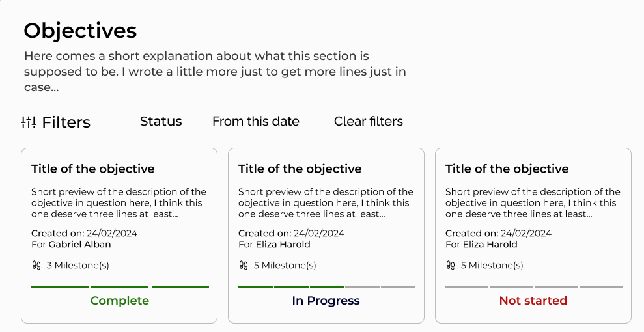The width and height of the screenshot is (644, 332).
Task: Click the In Progress card progress bar
Action: tap(327, 286)
